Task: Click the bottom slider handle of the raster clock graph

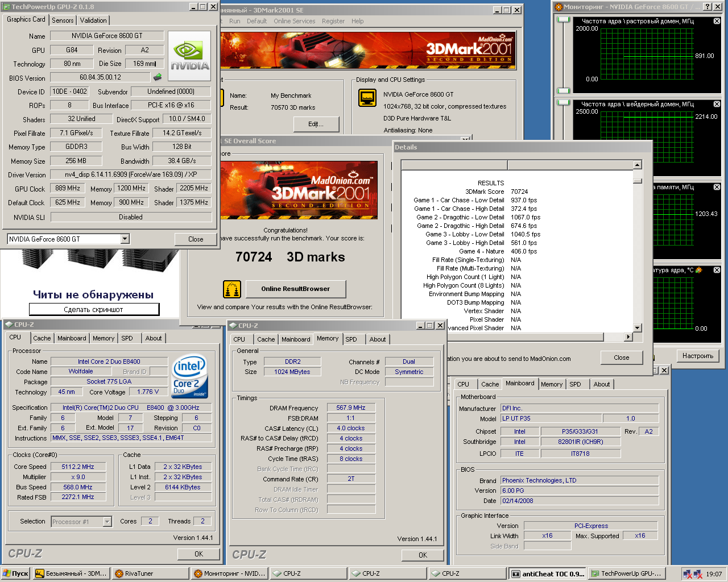Action: [x=563, y=91]
